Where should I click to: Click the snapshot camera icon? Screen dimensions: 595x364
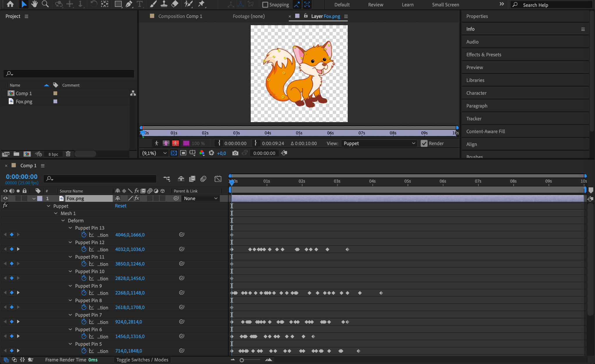pos(235,153)
